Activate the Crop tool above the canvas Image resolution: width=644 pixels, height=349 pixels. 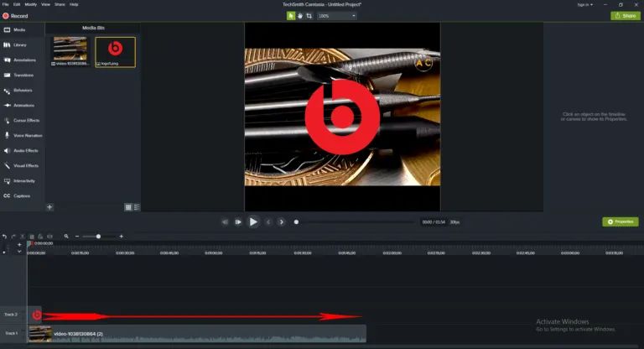[309, 15]
